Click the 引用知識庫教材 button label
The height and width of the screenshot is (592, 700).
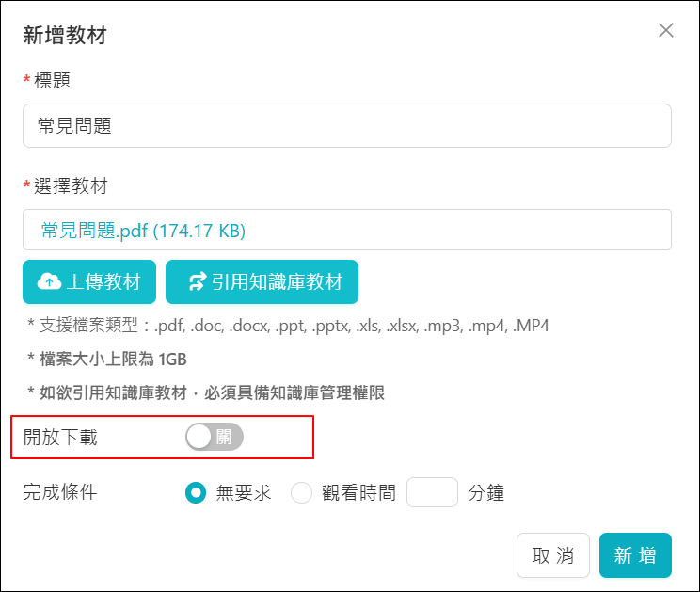pos(277,281)
